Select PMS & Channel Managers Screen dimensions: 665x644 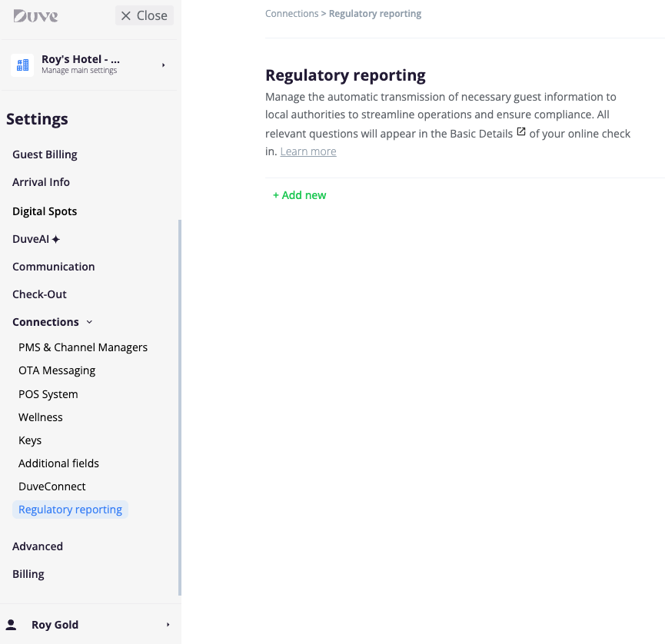click(83, 347)
